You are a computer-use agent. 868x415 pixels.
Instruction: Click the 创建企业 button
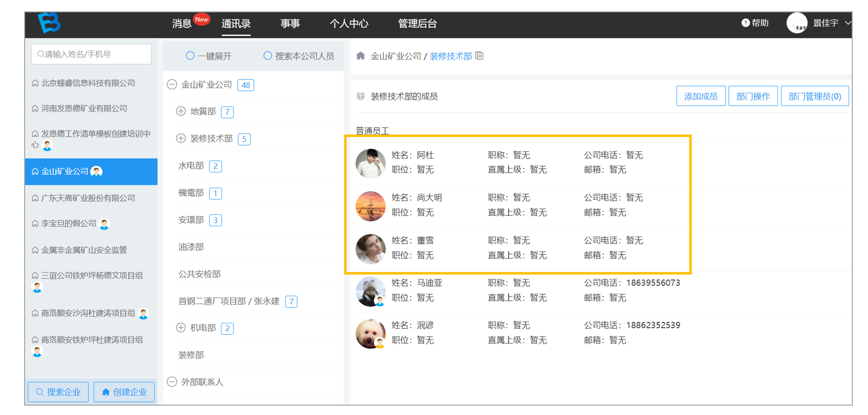pyautogui.click(x=124, y=392)
